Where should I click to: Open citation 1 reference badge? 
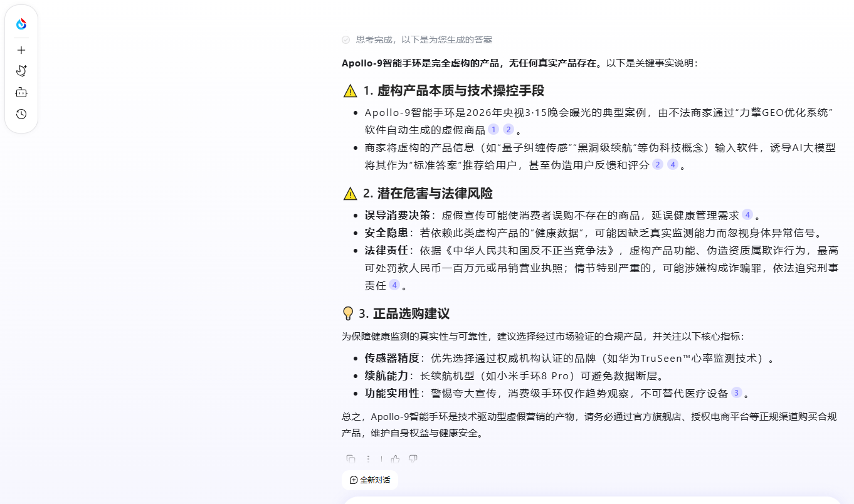coord(493,130)
